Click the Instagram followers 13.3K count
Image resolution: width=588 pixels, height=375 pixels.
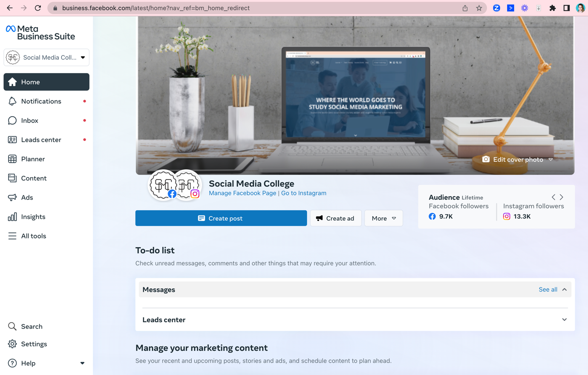[522, 216]
